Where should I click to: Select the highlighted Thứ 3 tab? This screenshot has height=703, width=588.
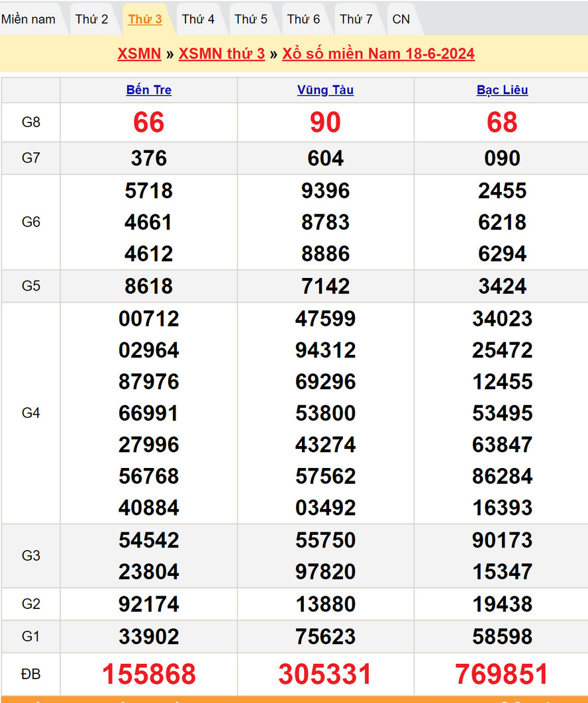click(145, 19)
